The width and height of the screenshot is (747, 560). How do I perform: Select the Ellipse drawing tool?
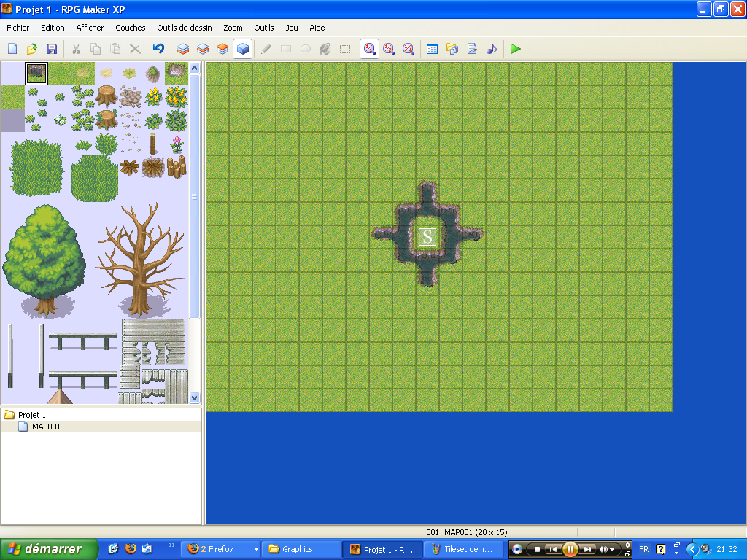306,49
